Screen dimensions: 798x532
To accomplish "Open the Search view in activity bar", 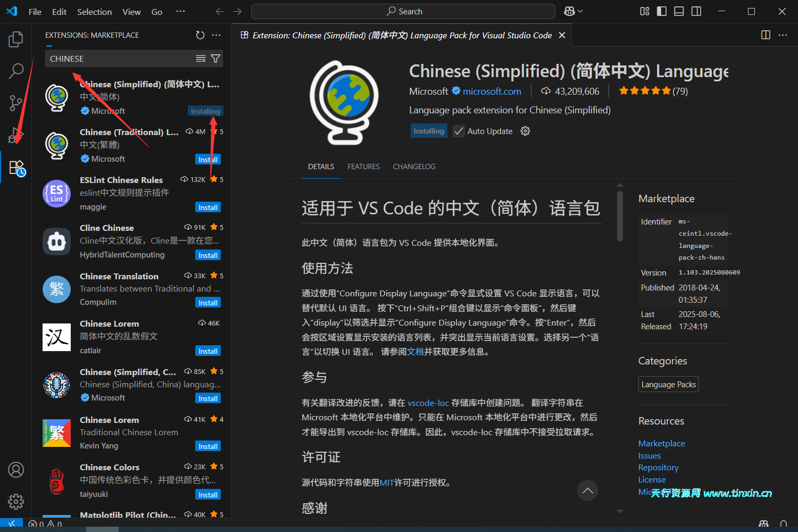I will click(x=16, y=71).
